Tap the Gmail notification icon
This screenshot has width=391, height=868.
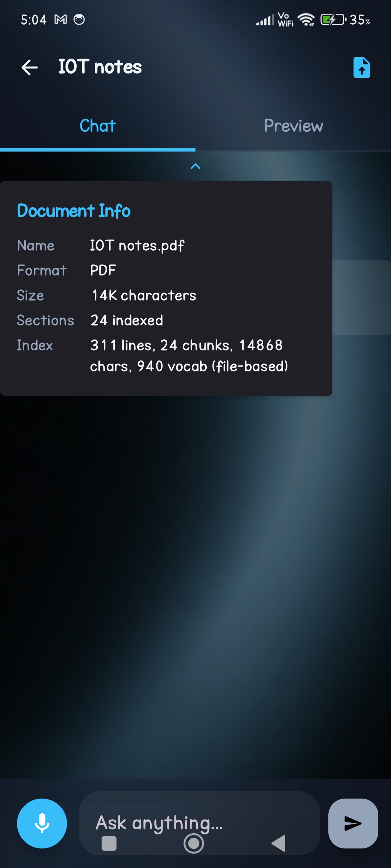click(61, 20)
